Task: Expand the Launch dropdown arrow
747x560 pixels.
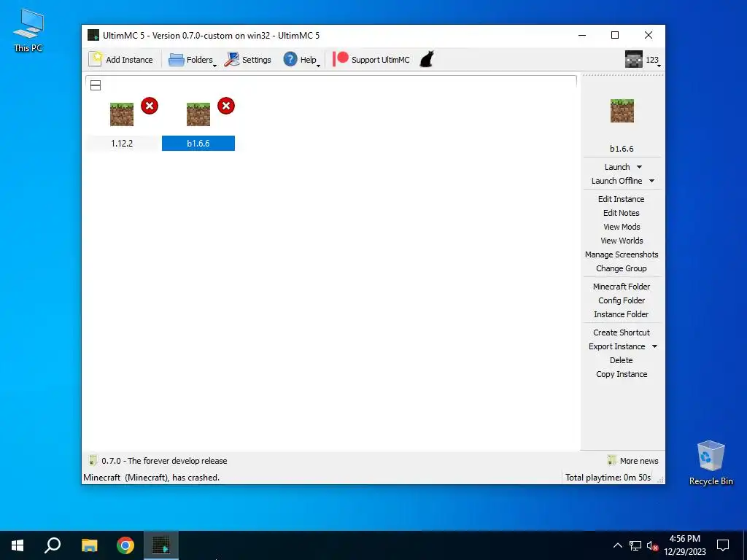Action: pos(639,167)
